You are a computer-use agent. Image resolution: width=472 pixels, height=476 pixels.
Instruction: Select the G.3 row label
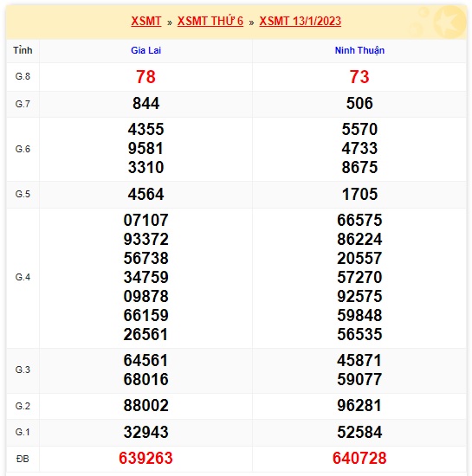coord(23,370)
